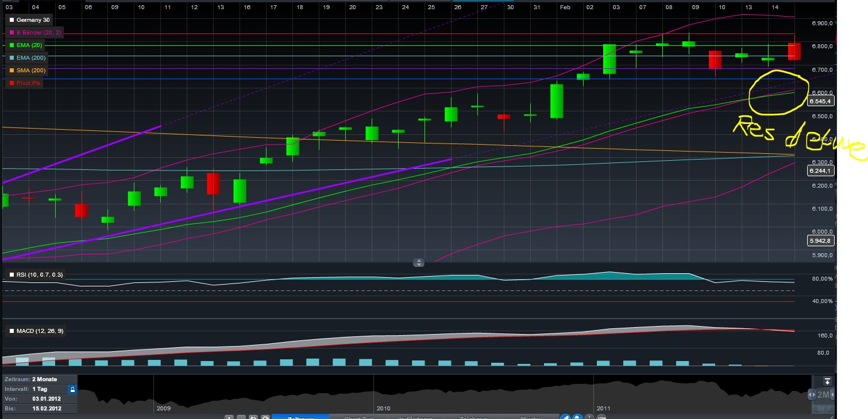Click the Feb label on the date axis

click(565, 7)
